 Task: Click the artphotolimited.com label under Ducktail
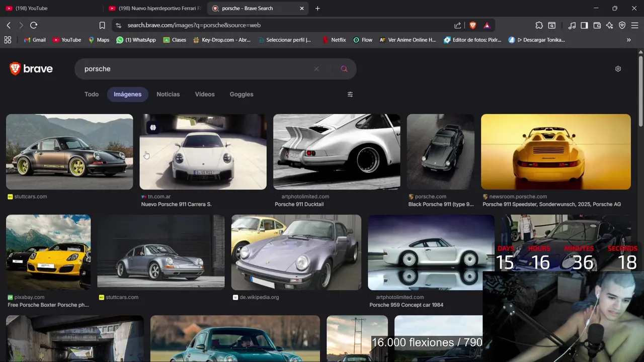(x=305, y=197)
